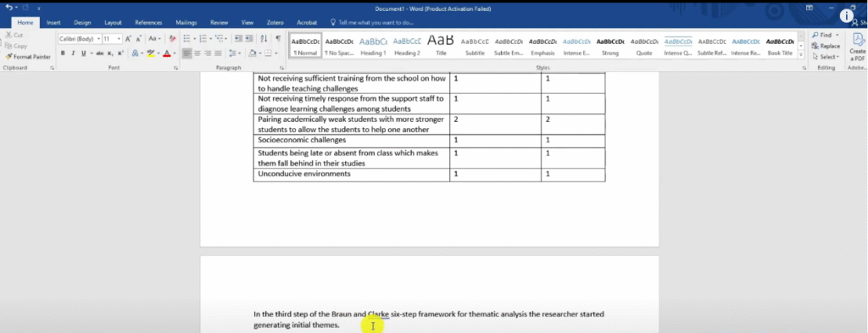
Task: Open the text highlight color dropdown arrow
Action: click(158, 53)
